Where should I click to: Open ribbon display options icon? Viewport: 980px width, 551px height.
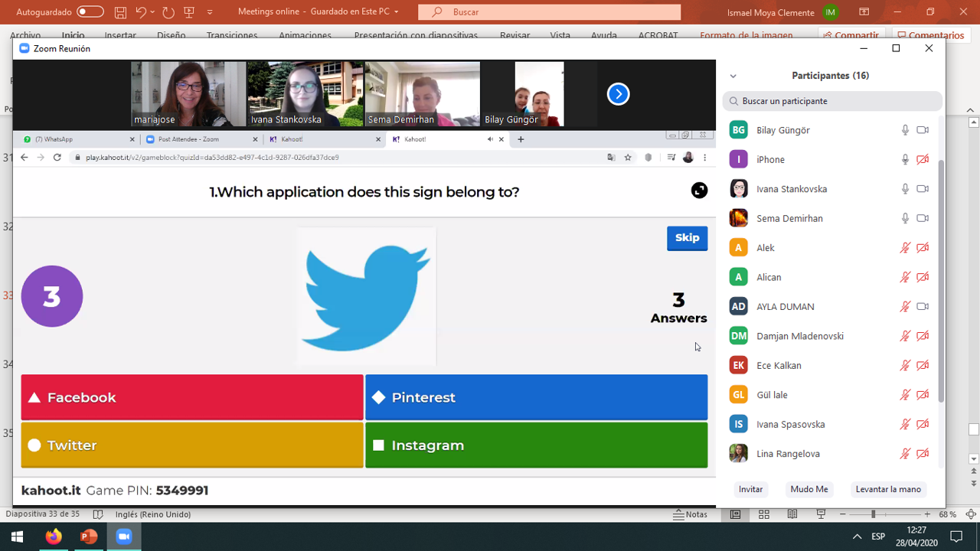coord(864,11)
